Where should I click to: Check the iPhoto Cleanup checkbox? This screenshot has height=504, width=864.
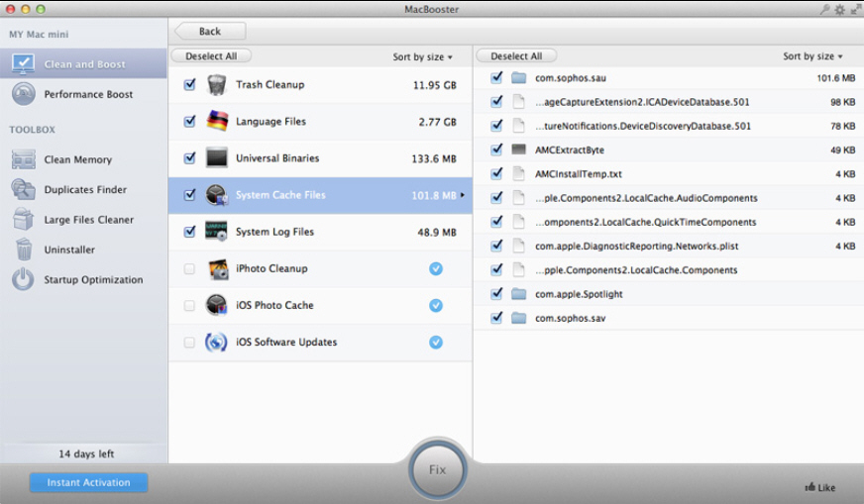pyautogui.click(x=189, y=268)
